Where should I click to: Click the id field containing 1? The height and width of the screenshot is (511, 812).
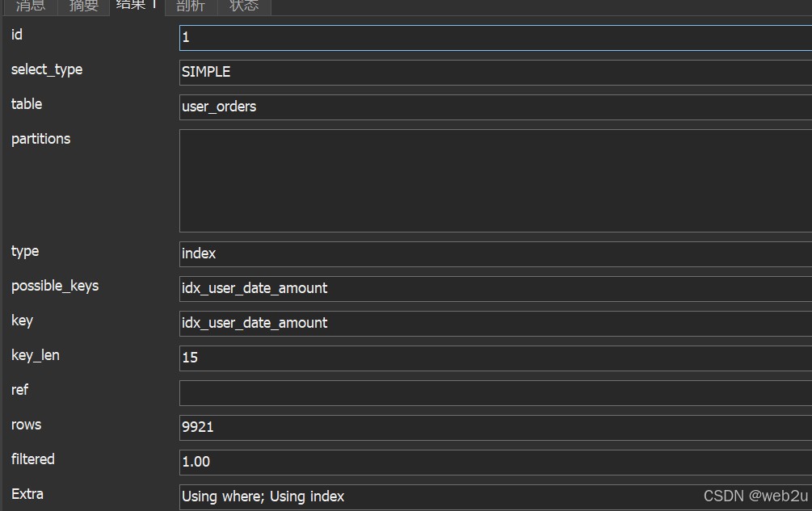[494, 38]
